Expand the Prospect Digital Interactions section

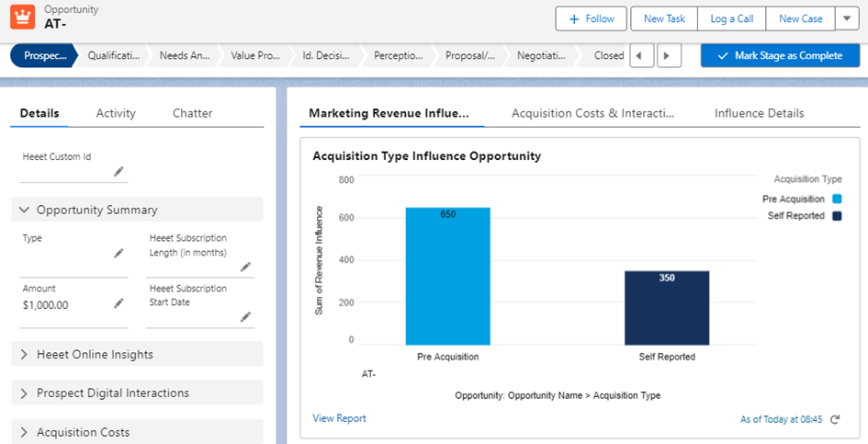point(137,393)
